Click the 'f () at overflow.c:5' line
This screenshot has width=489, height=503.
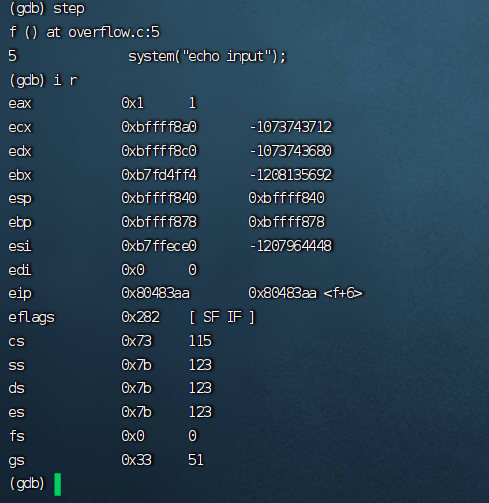[x=84, y=32]
